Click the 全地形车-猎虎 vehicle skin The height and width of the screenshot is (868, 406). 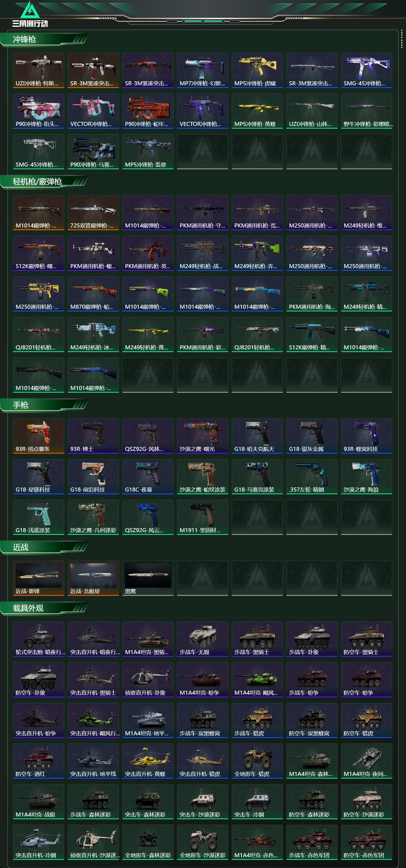point(257,761)
